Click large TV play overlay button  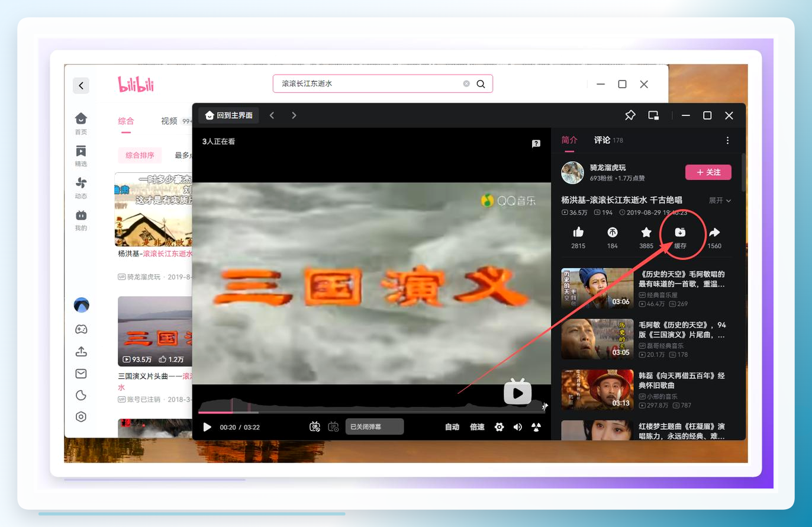[x=518, y=392]
